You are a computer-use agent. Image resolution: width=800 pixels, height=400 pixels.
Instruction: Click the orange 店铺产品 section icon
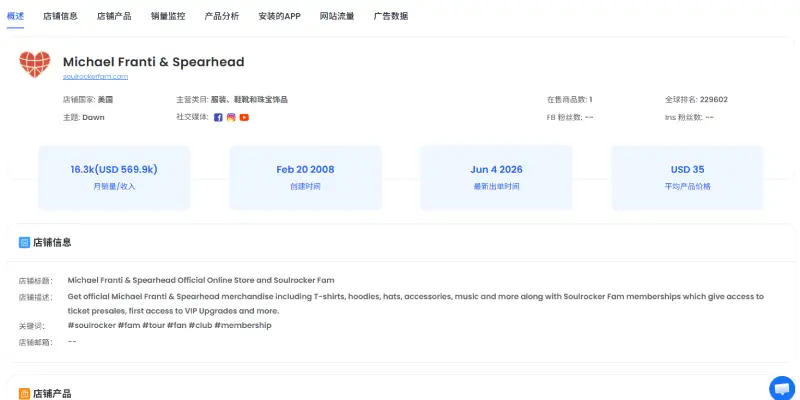pyautogui.click(x=24, y=393)
